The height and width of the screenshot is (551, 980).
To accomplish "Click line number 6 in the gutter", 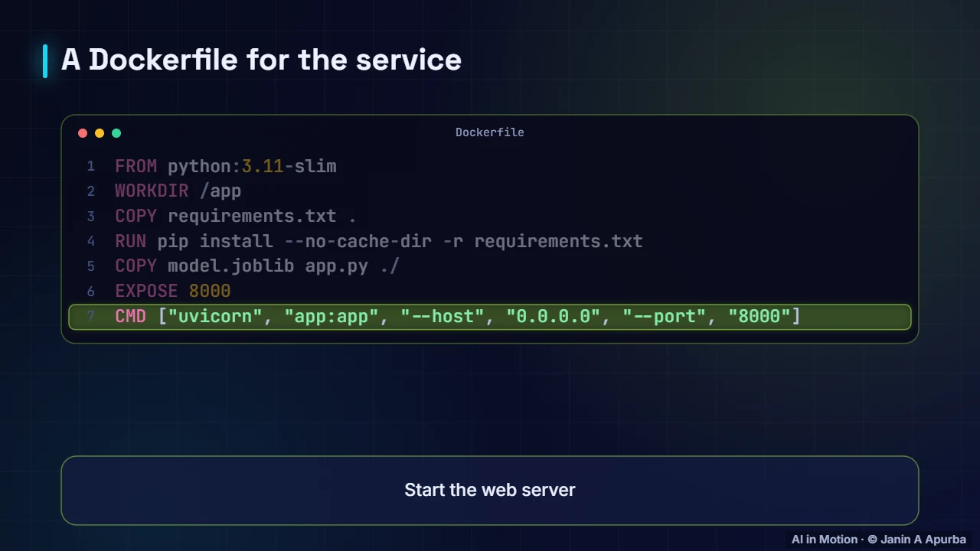I will pyautogui.click(x=91, y=291).
